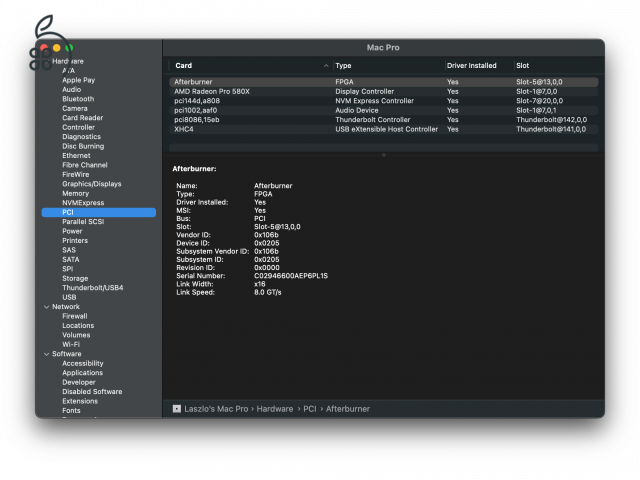Select the XHC4 card row

coord(384,129)
